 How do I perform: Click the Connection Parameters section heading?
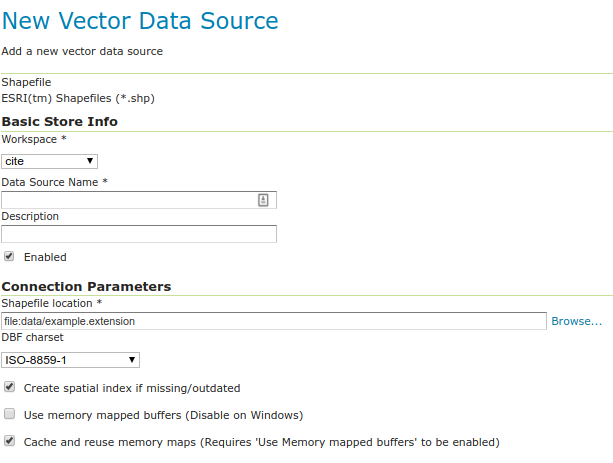[x=86, y=286]
